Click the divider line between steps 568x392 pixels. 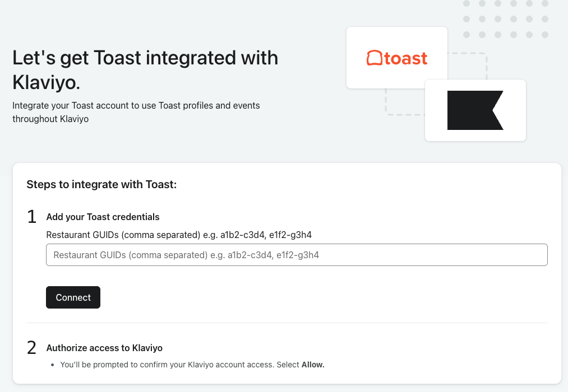[x=287, y=323]
